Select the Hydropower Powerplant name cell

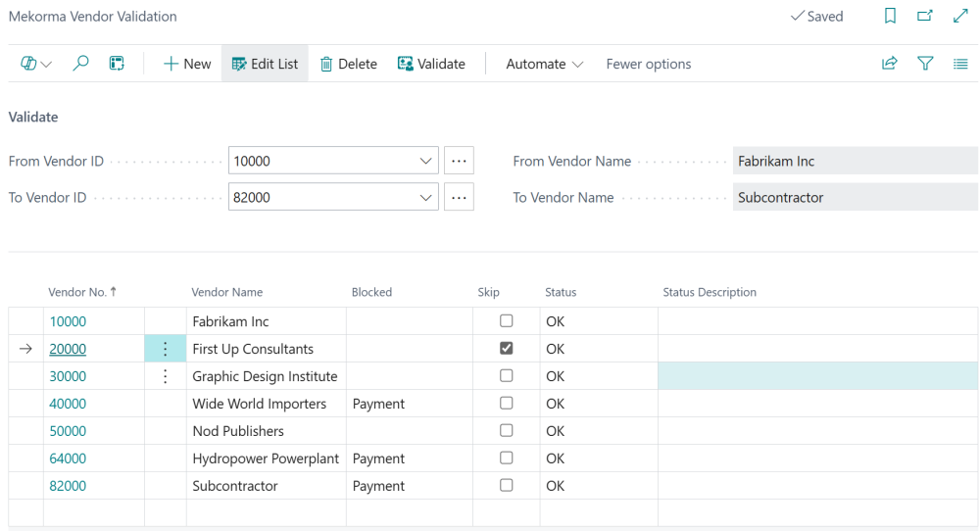pos(267,459)
